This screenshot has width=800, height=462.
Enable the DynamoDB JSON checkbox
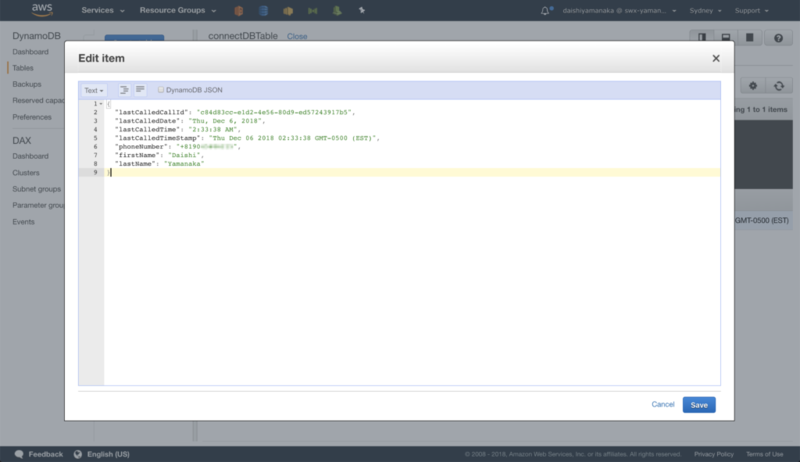coord(161,90)
